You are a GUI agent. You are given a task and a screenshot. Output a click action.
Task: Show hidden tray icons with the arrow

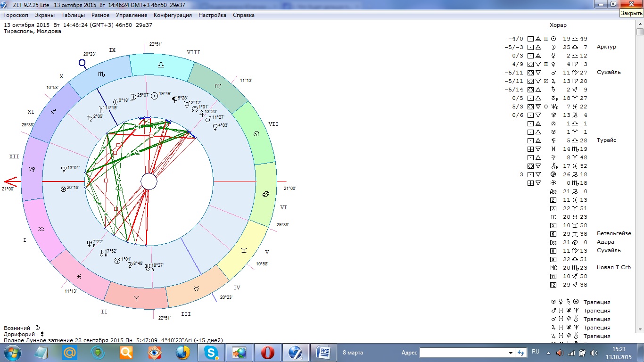(x=548, y=353)
